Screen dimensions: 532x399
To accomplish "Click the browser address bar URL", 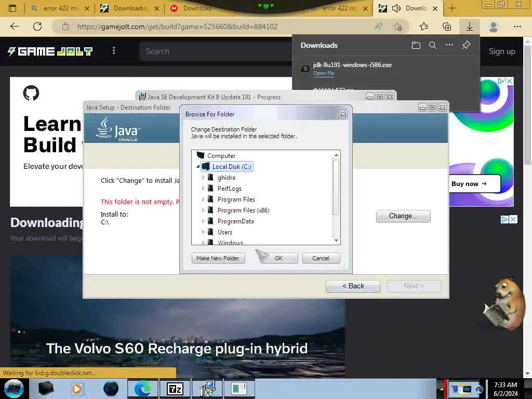I will click(178, 26).
